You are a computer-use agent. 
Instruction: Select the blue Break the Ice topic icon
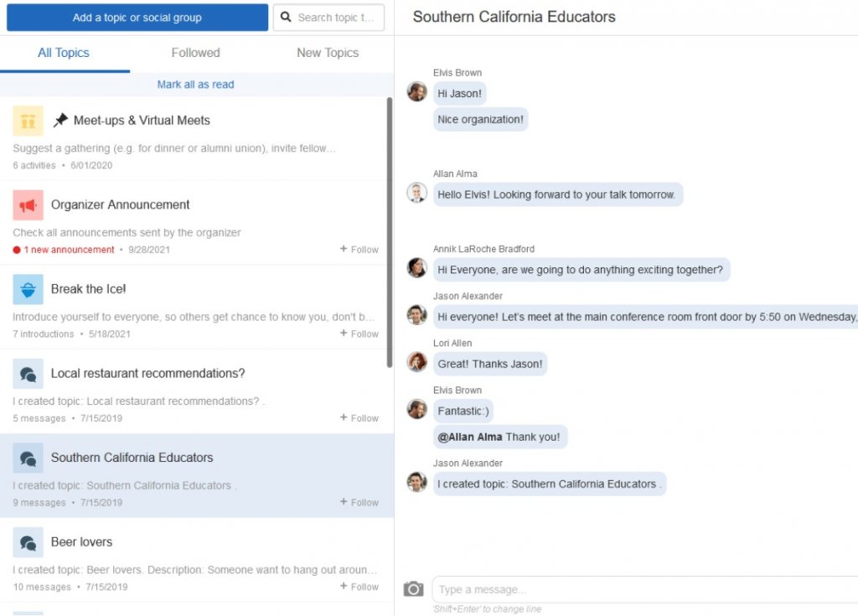(28, 289)
